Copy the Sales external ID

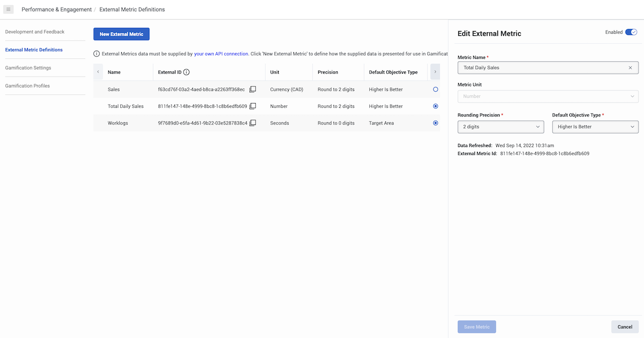click(x=252, y=89)
